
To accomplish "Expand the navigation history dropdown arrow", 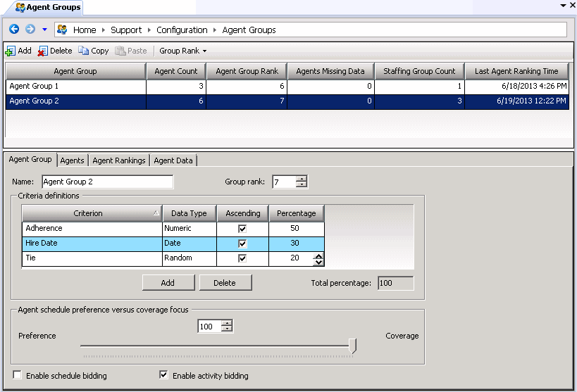I will (x=44, y=30).
